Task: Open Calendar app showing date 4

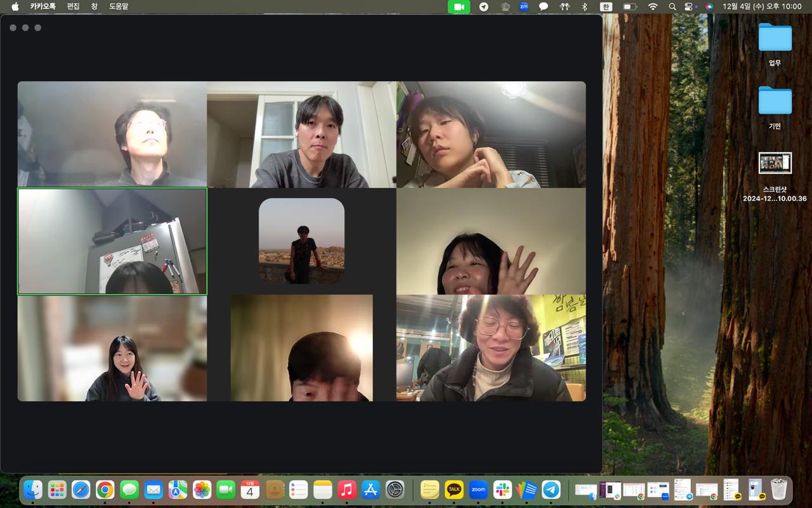Action: point(250,490)
